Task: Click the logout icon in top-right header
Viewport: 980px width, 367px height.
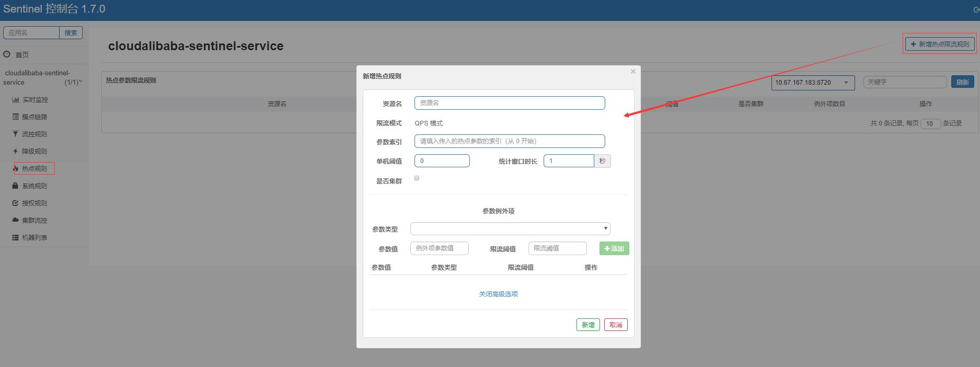Action: point(976,9)
